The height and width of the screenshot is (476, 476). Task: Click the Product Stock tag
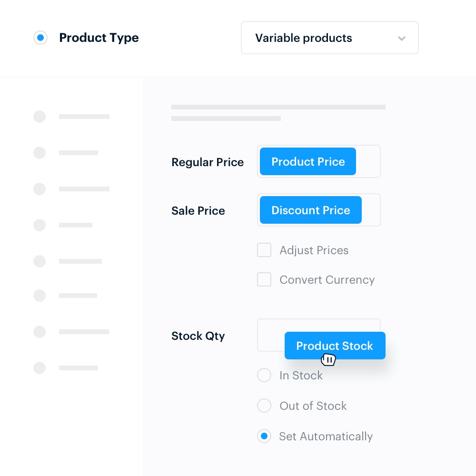(x=335, y=346)
